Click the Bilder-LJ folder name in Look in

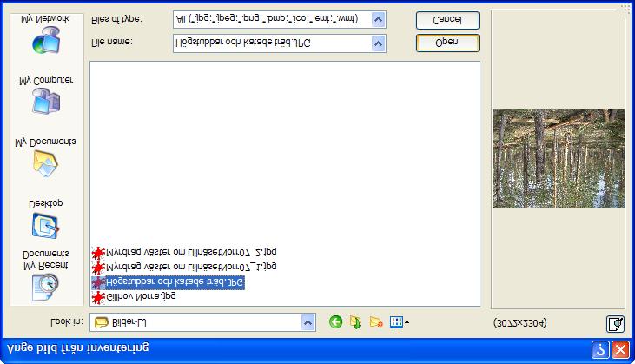129,322
